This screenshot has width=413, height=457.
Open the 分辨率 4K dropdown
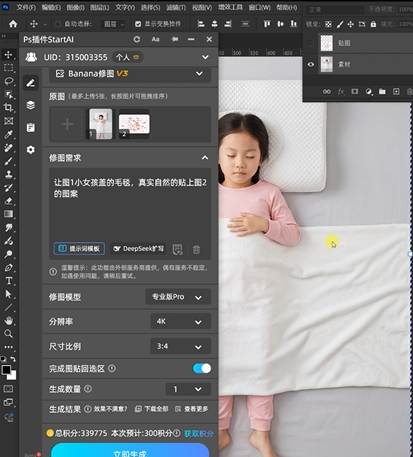tap(180, 321)
